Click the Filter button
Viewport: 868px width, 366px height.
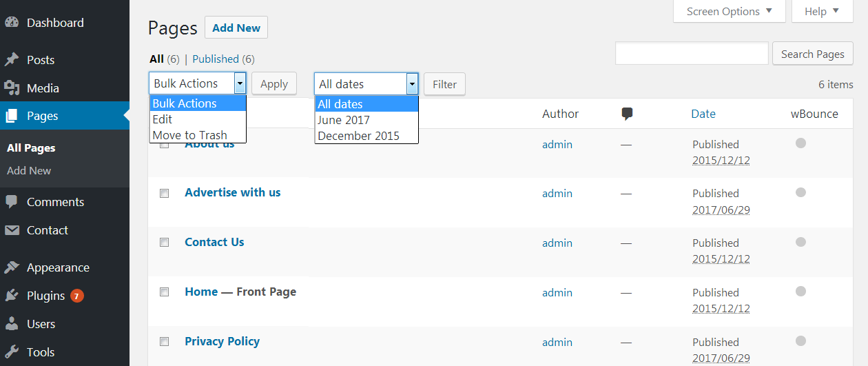444,84
